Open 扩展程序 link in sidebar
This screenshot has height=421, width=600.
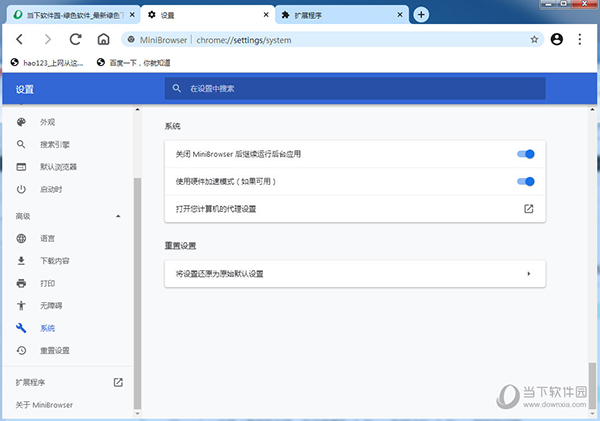[69, 382]
